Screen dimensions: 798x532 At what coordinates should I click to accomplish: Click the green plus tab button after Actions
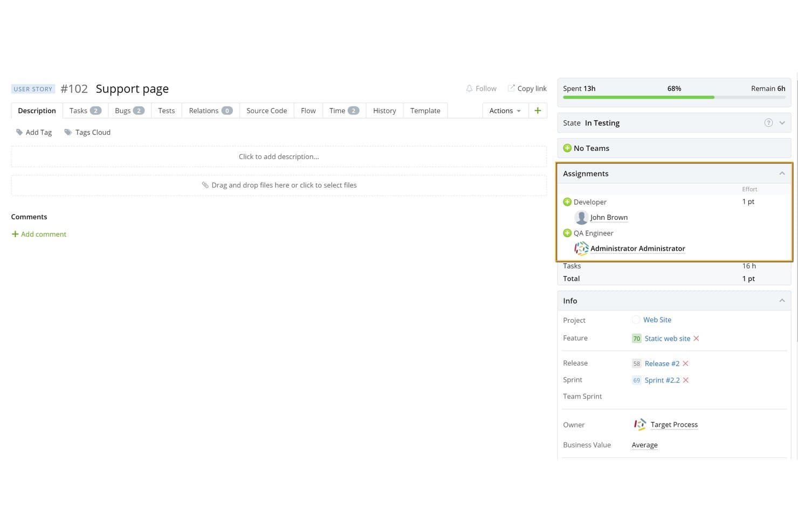coord(538,110)
